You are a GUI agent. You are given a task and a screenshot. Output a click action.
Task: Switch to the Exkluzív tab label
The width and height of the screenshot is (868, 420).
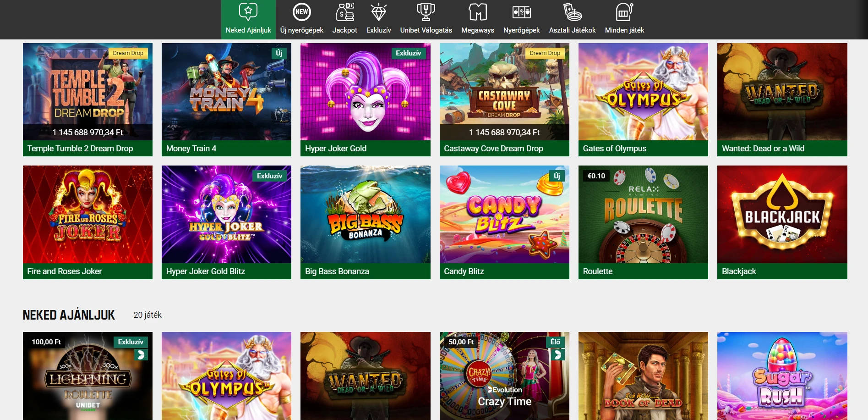pyautogui.click(x=378, y=30)
